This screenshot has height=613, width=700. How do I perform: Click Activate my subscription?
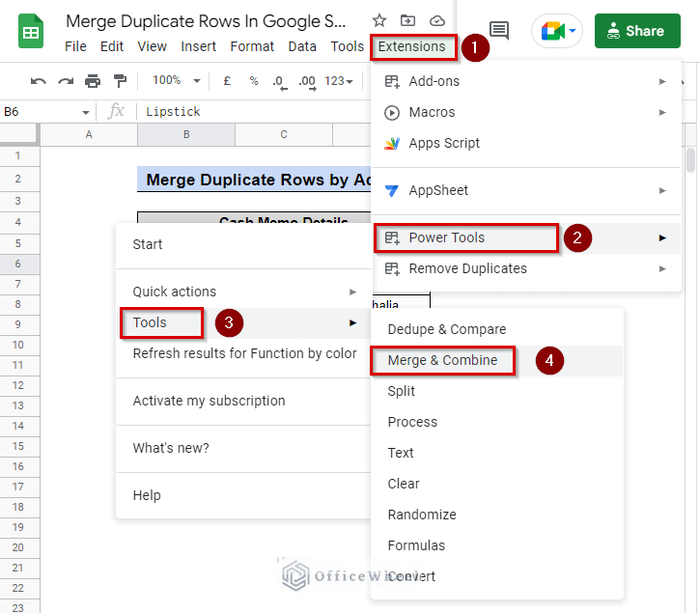point(243,401)
